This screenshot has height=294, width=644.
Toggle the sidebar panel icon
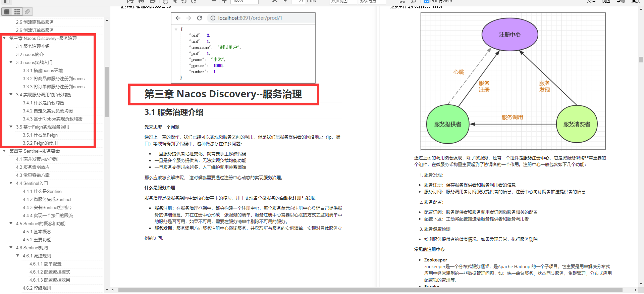pyautogui.click(x=7, y=1)
